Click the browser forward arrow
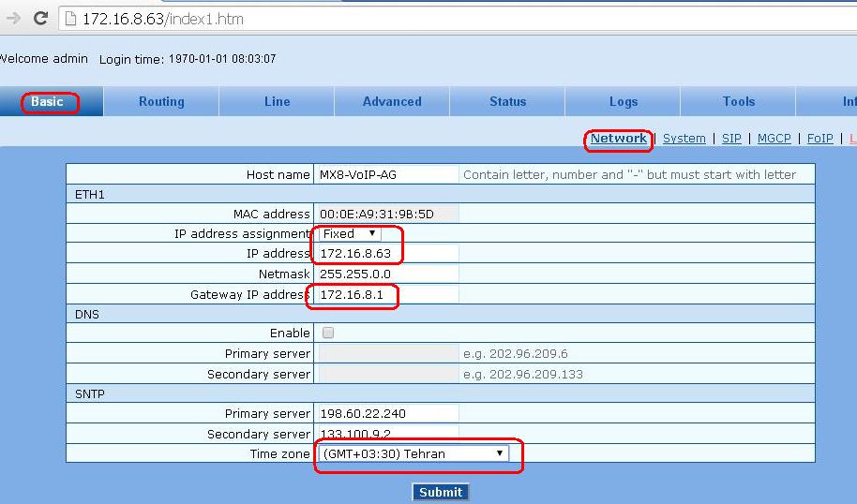Viewport: 857px width, 504px height. 13,18
